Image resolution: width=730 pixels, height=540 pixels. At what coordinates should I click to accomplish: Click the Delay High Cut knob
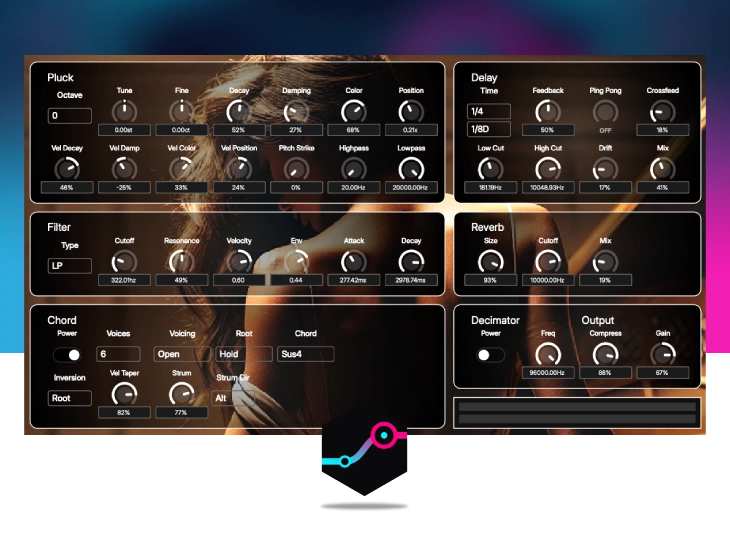548,169
